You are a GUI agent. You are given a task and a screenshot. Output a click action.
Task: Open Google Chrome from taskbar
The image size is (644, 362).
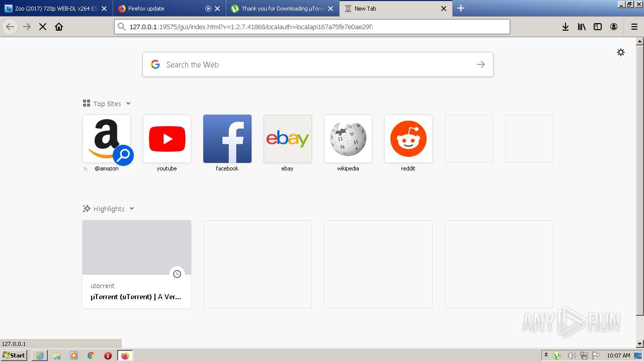[91, 355]
